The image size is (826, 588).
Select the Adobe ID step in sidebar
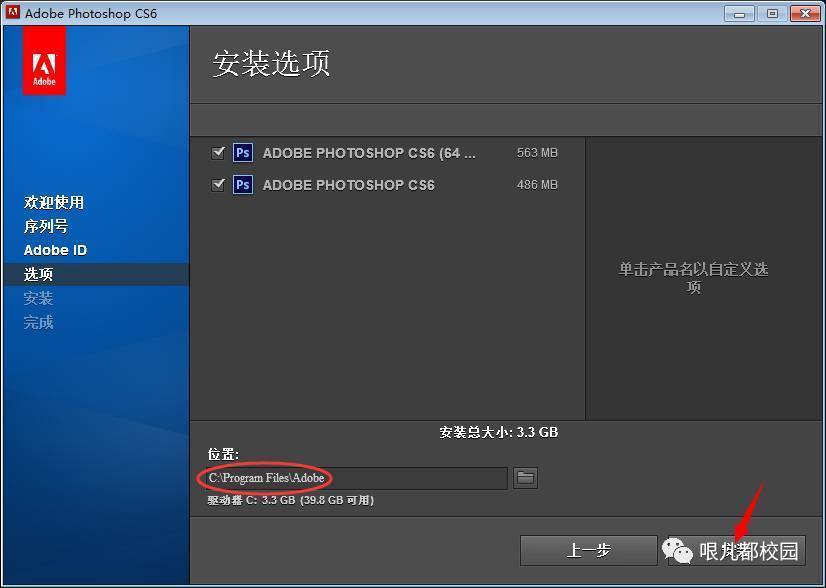(x=55, y=250)
